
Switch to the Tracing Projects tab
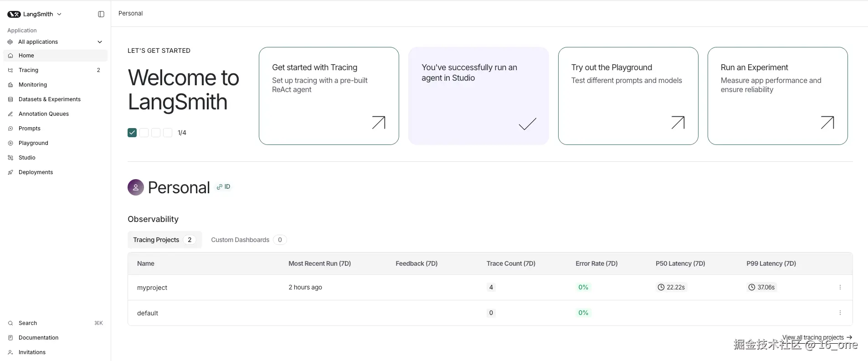point(164,240)
